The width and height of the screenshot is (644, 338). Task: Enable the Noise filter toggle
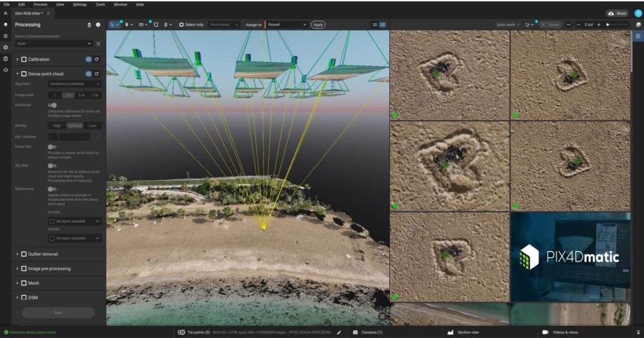[x=52, y=147]
